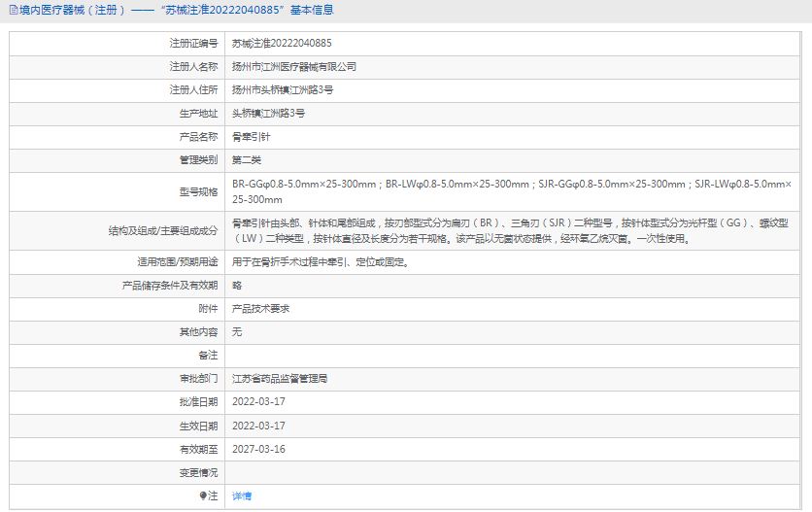The width and height of the screenshot is (812, 512).
Task: Click the 有效期至 label
Action: tap(199, 449)
